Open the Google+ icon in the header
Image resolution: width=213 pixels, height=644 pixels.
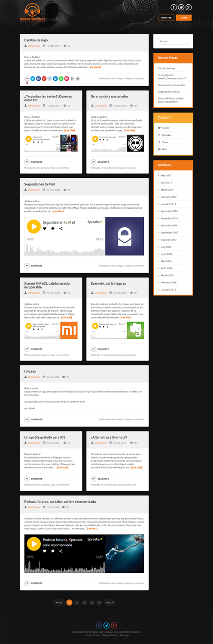click(189, 7)
